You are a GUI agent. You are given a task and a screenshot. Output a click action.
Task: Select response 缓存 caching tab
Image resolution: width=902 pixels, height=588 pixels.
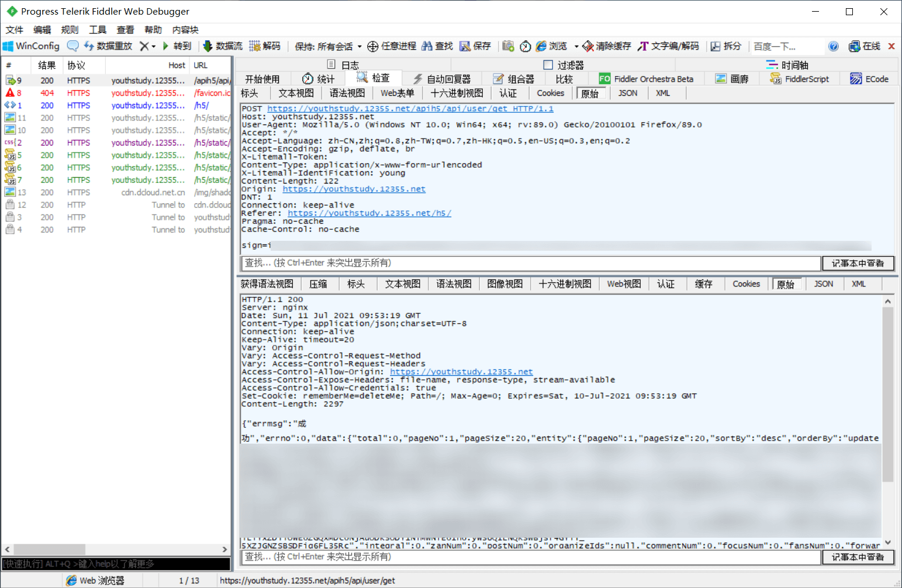tap(704, 284)
